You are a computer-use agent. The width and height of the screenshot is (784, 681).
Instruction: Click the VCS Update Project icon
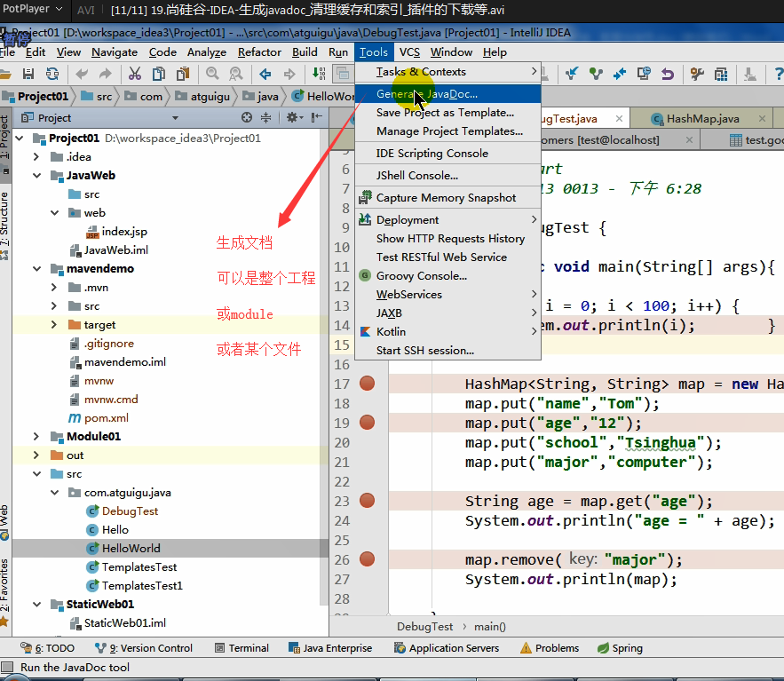click(572, 74)
